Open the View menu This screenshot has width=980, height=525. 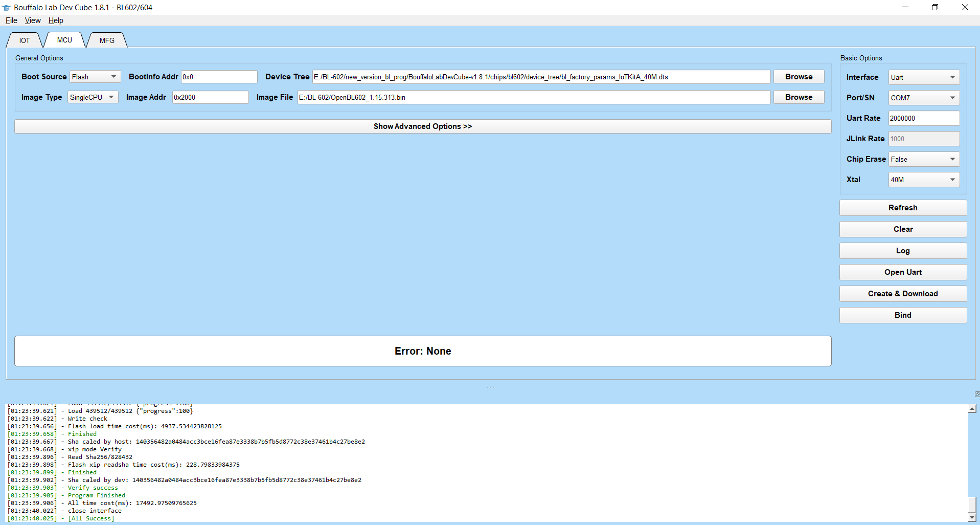point(33,20)
